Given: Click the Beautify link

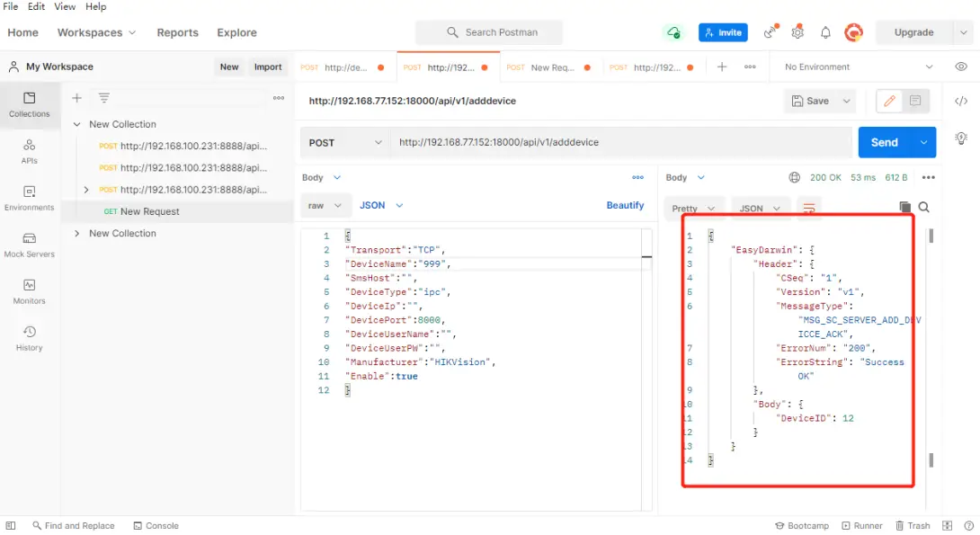Looking at the screenshot, I should [625, 205].
